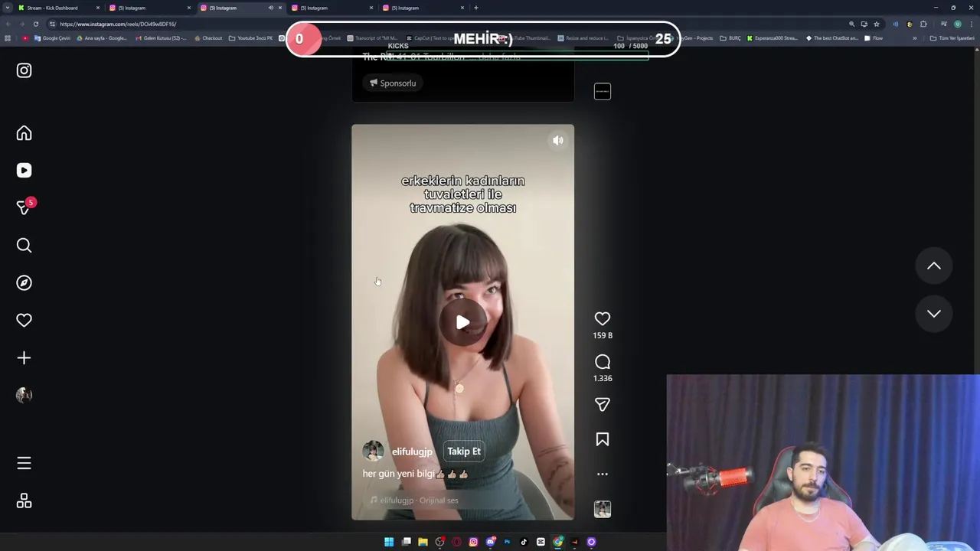Open OBS Studio from taskbar

439,542
